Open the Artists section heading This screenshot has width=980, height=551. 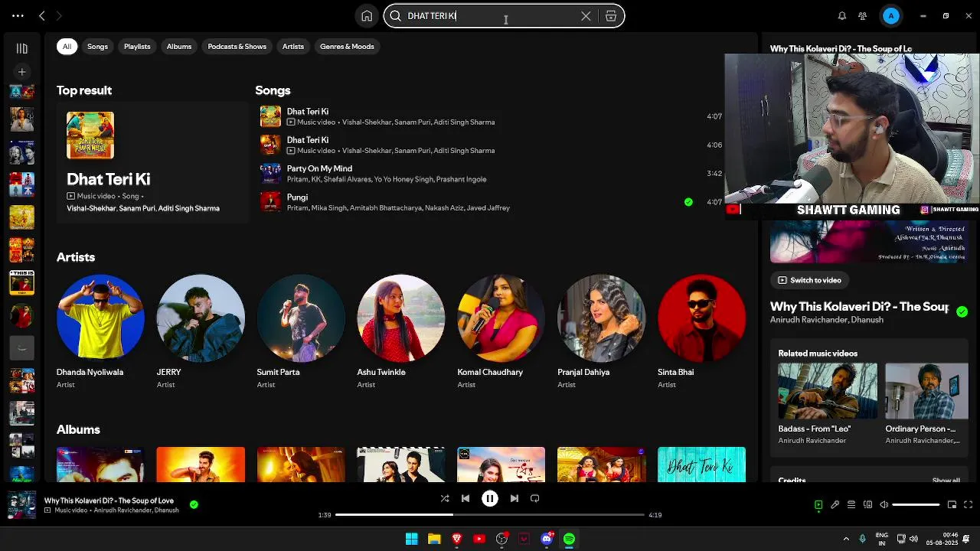pos(76,257)
